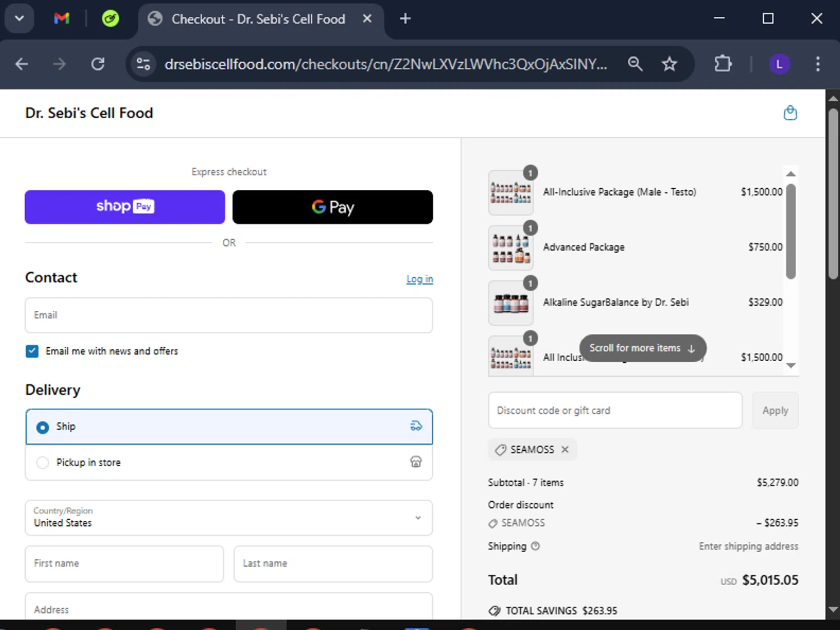The image size is (840, 630).
Task: Focus the Last name field
Action: coord(333,564)
